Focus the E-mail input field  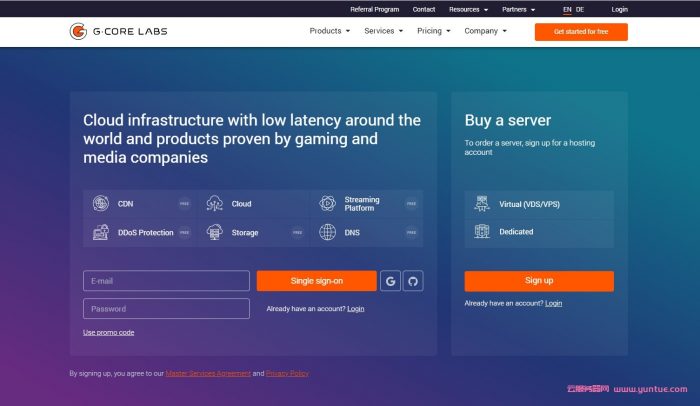(166, 281)
